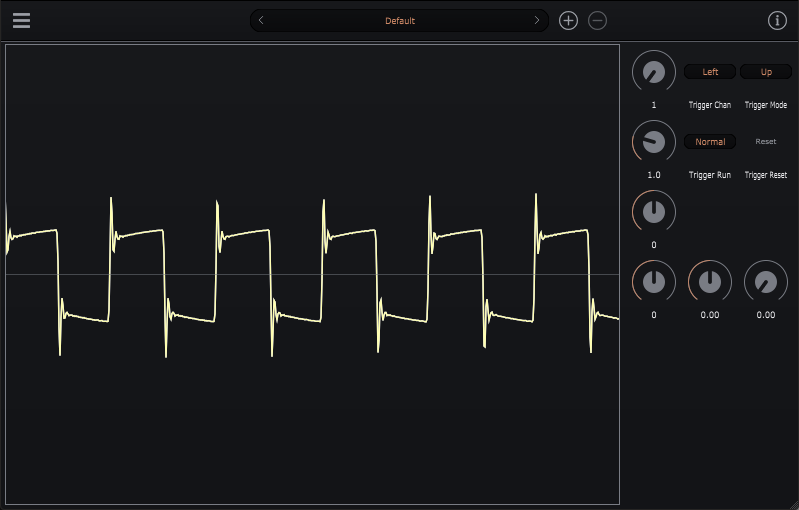This screenshot has width=799, height=510.
Task: Click the bottom-right knob showing 0.00
Action: [x=766, y=282]
